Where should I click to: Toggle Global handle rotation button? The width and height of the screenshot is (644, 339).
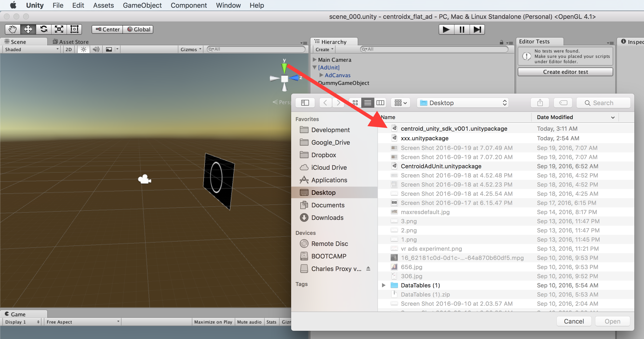point(138,29)
